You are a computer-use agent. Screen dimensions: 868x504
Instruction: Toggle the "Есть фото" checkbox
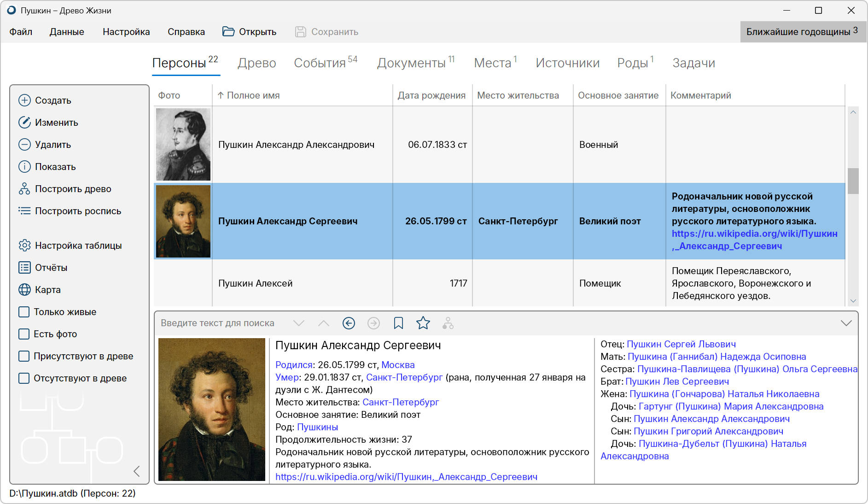[x=24, y=334]
